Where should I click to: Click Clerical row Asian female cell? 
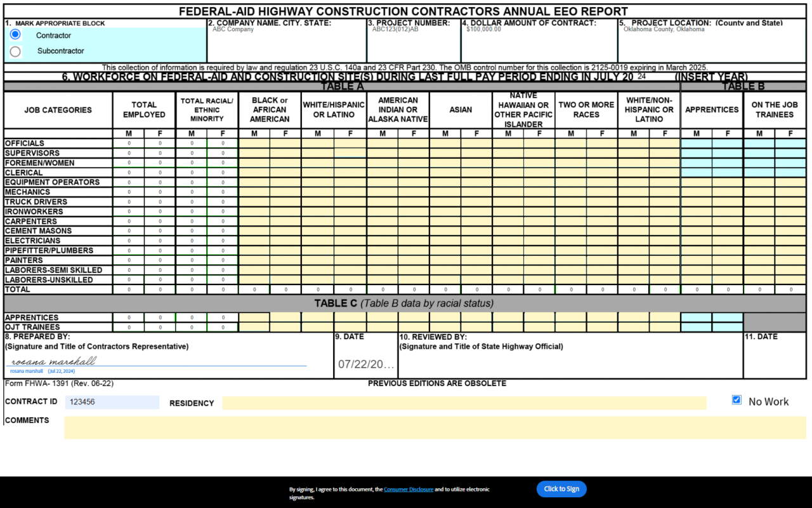476,173
